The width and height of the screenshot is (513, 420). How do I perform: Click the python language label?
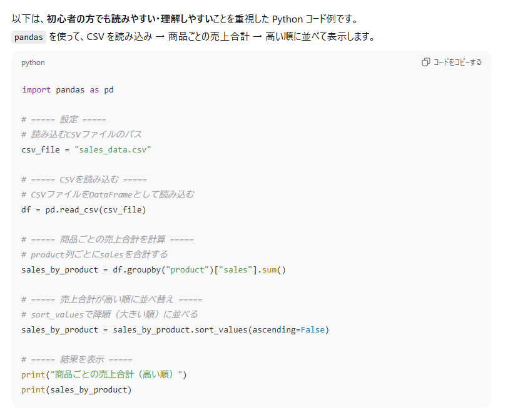click(x=33, y=62)
